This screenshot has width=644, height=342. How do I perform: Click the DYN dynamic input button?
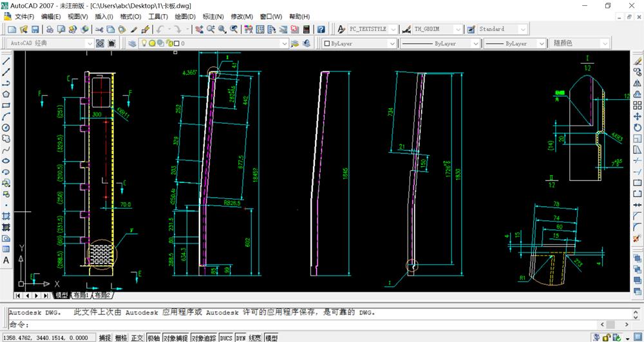point(241,337)
